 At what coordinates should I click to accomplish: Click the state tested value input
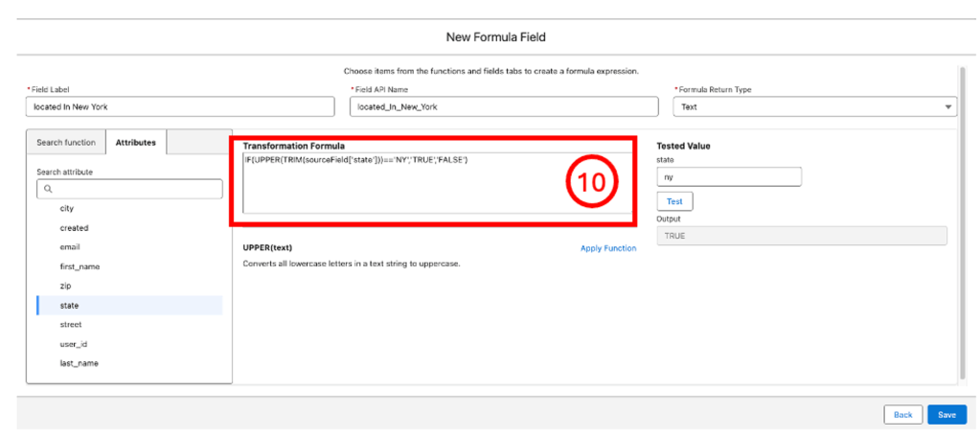tap(728, 177)
